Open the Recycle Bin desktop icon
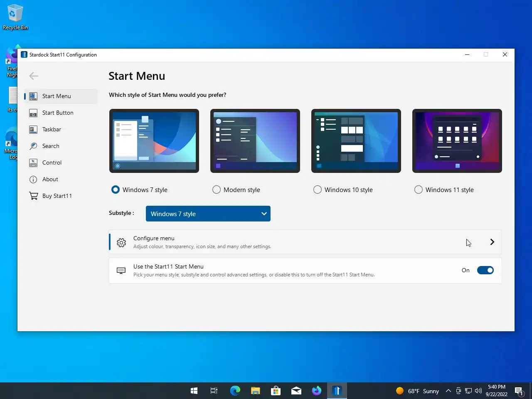Viewport: 532px width, 399px height. tap(15, 17)
